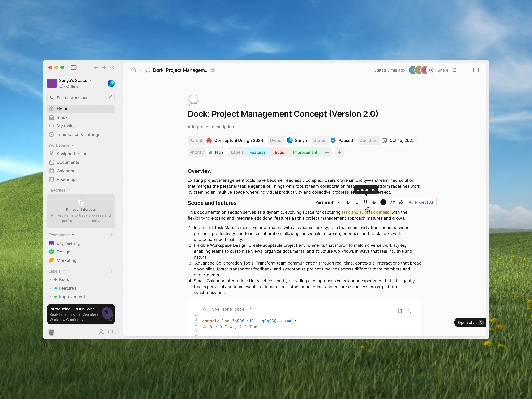Click the Share button
Image resolution: width=532 pixels, height=399 pixels.
coord(443,70)
